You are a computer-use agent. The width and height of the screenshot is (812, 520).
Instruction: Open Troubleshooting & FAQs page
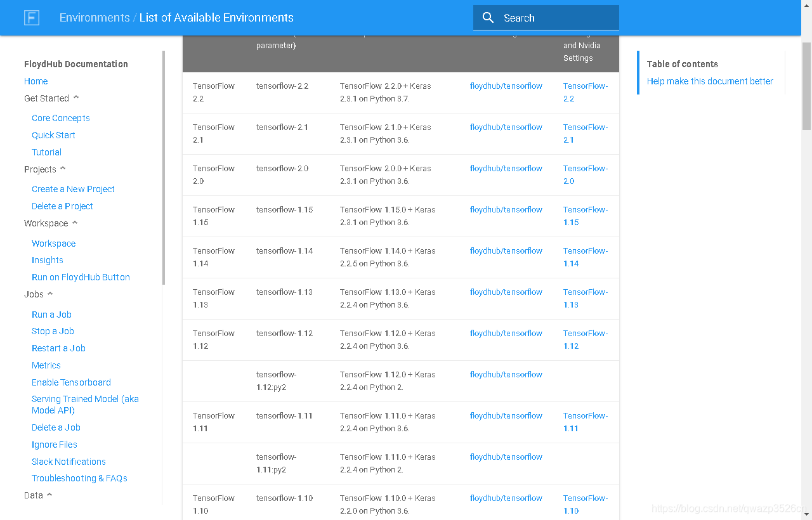(x=79, y=478)
